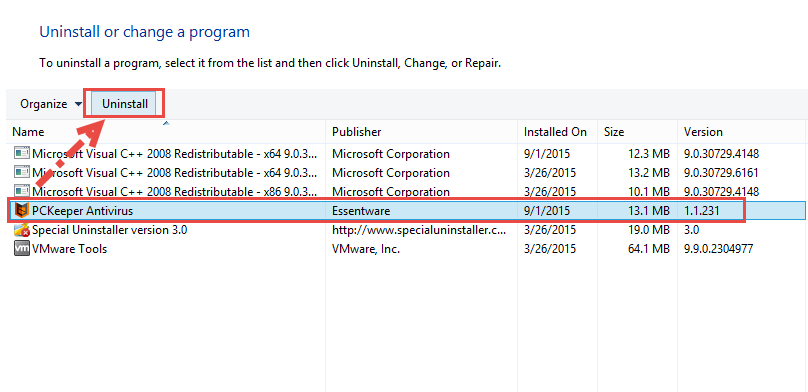Click the 64.1 MB size value
808x392 pixels.
click(x=648, y=249)
